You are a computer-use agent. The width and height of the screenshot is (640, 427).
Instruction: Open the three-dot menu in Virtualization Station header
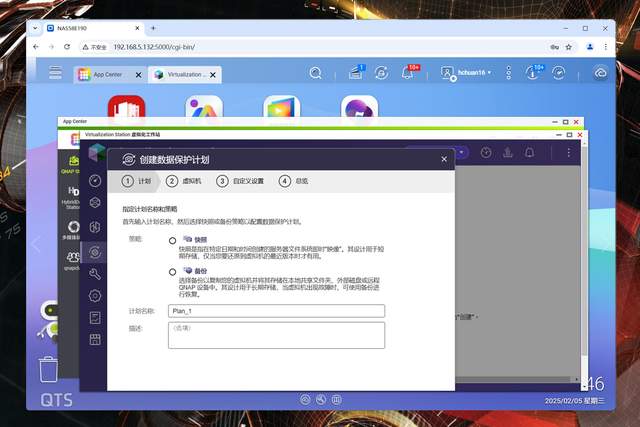[569, 153]
